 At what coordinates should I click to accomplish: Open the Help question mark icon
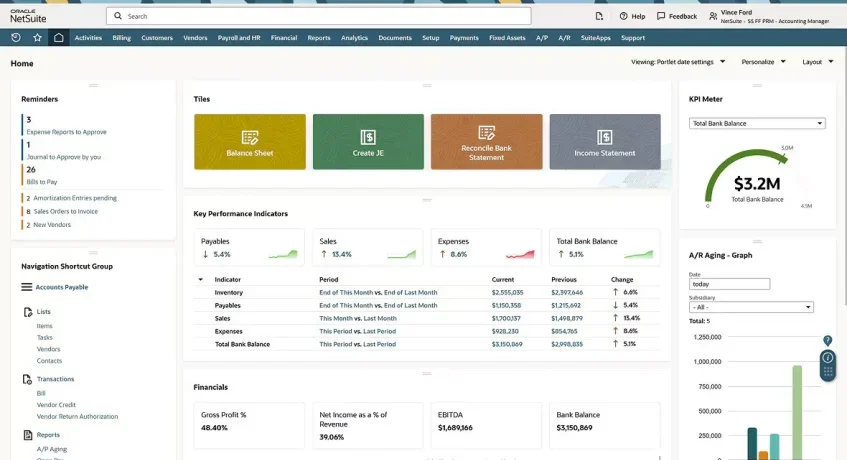point(623,16)
